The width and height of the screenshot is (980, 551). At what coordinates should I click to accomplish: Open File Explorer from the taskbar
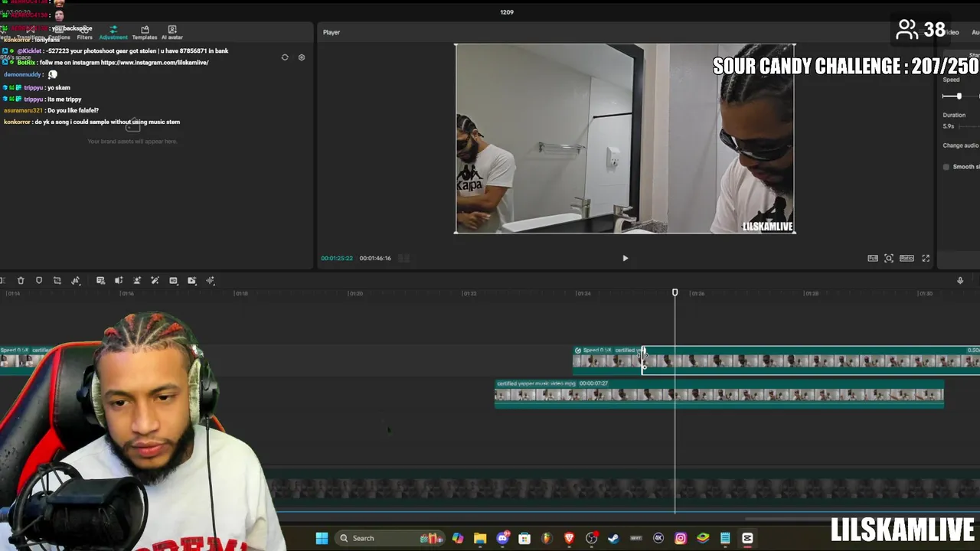tap(480, 538)
